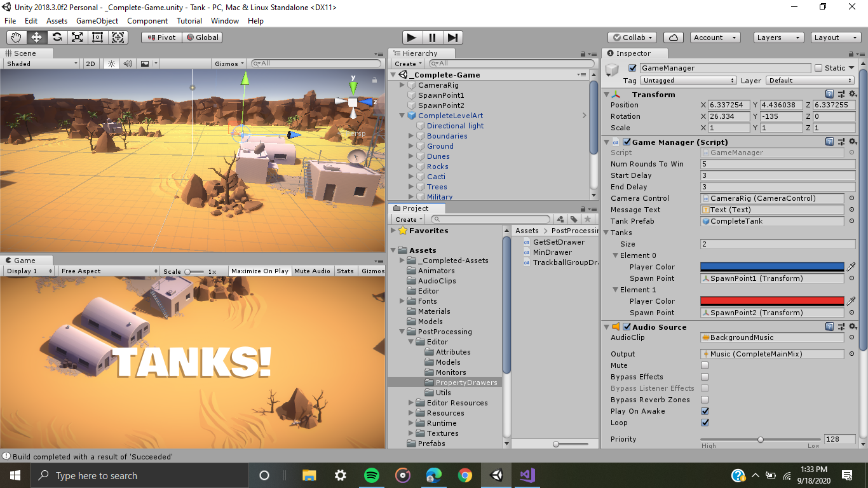The height and width of the screenshot is (488, 868).
Task: Open the Layer dropdown Default
Action: tap(810, 81)
